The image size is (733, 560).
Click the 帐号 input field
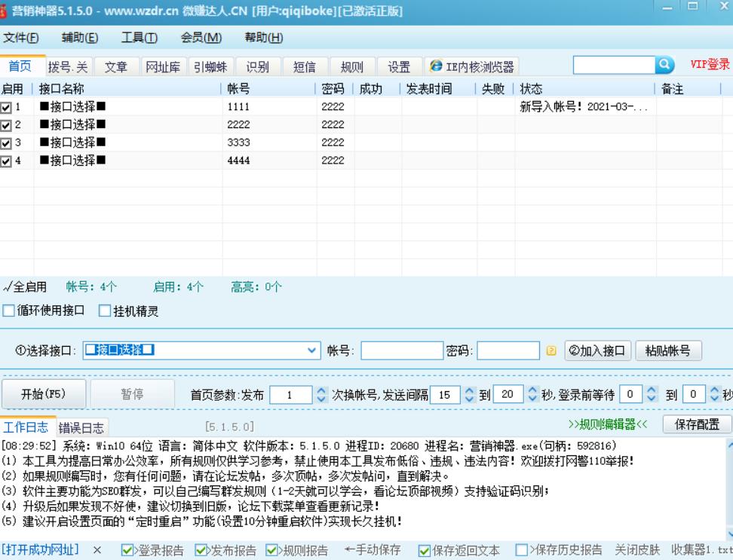401,350
